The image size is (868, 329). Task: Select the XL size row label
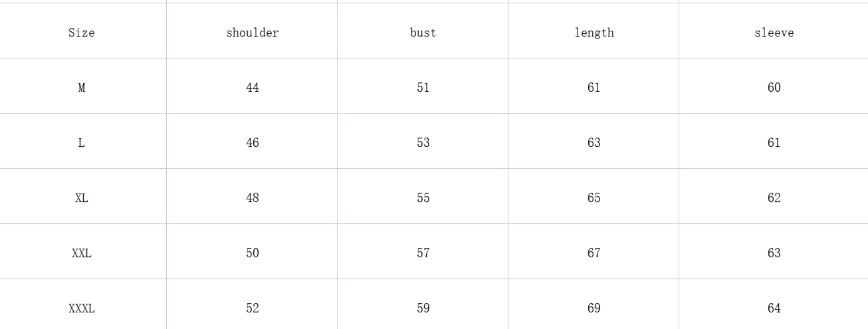coord(82,198)
